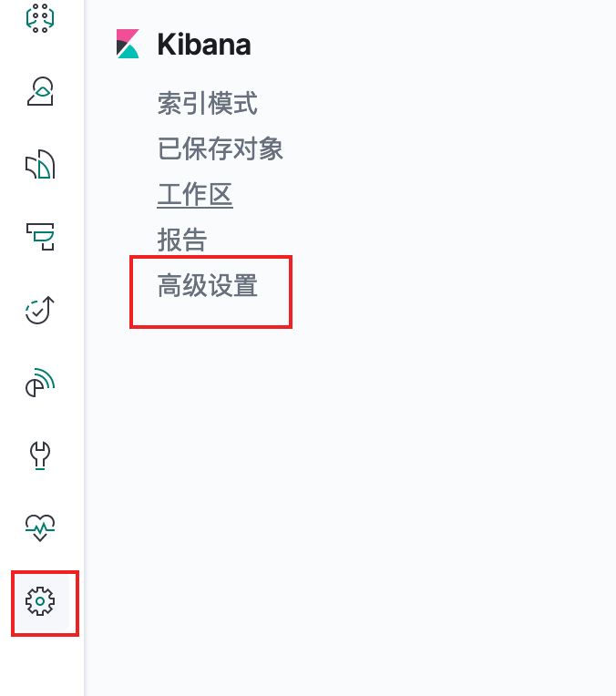The height and width of the screenshot is (696, 616).
Task: Open Stack Monitoring heartbeat icon
Action: pyautogui.click(x=40, y=527)
